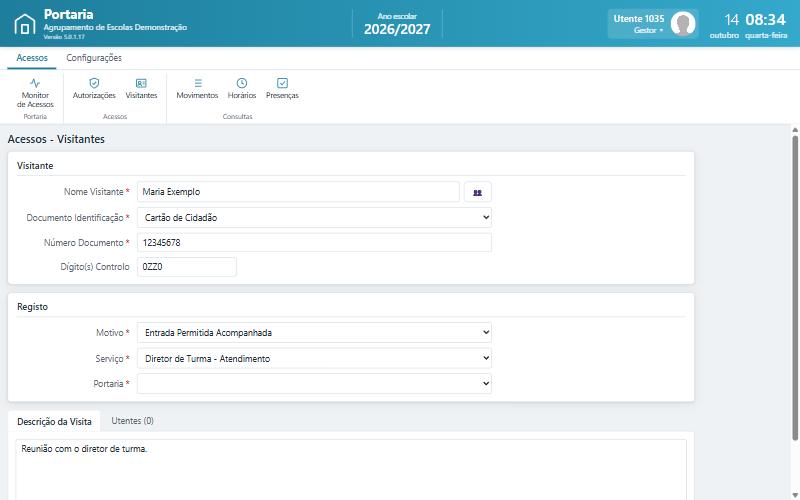Click the Portaria app title
The image size is (800, 500).
(68, 14)
